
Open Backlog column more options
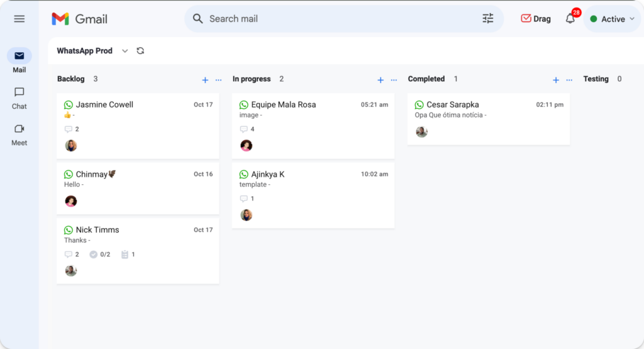[x=218, y=80]
